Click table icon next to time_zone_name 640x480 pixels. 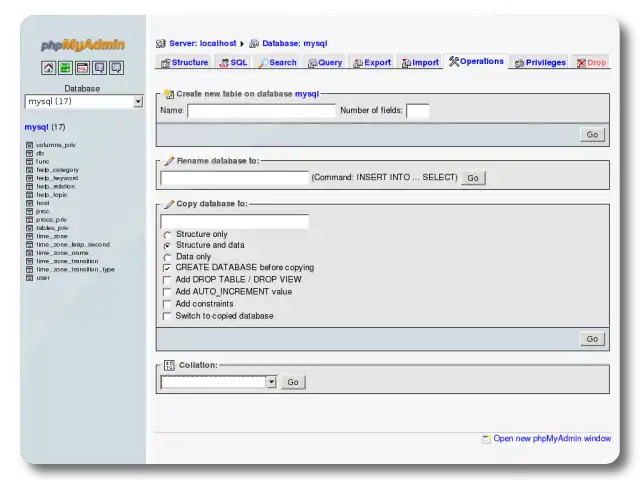pos(29,252)
